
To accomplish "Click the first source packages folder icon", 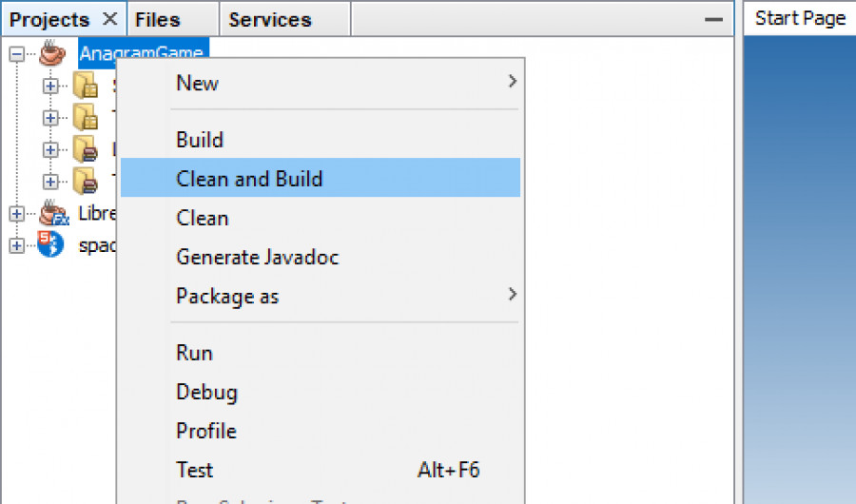I will 86,86.
